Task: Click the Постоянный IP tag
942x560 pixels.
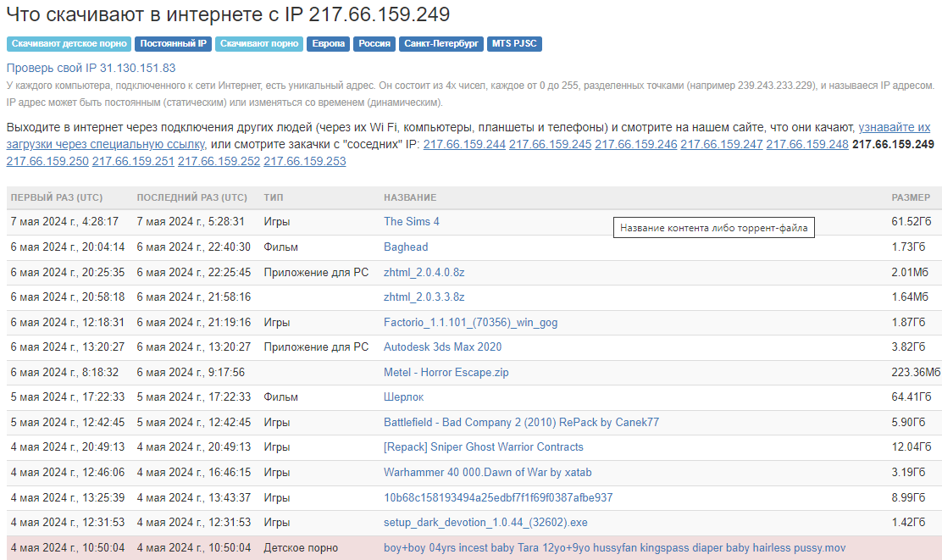Action: pyautogui.click(x=173, y=44)
